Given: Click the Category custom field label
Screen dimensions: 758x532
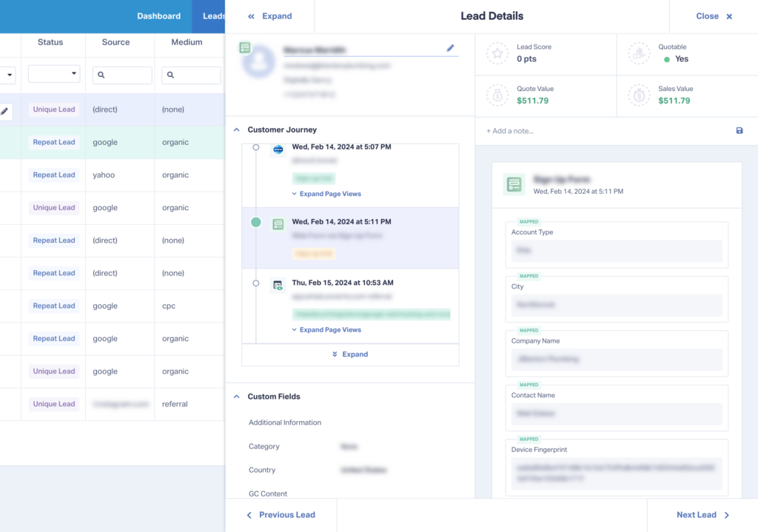Looking at the screenshot, I should [x=264, y=446].
